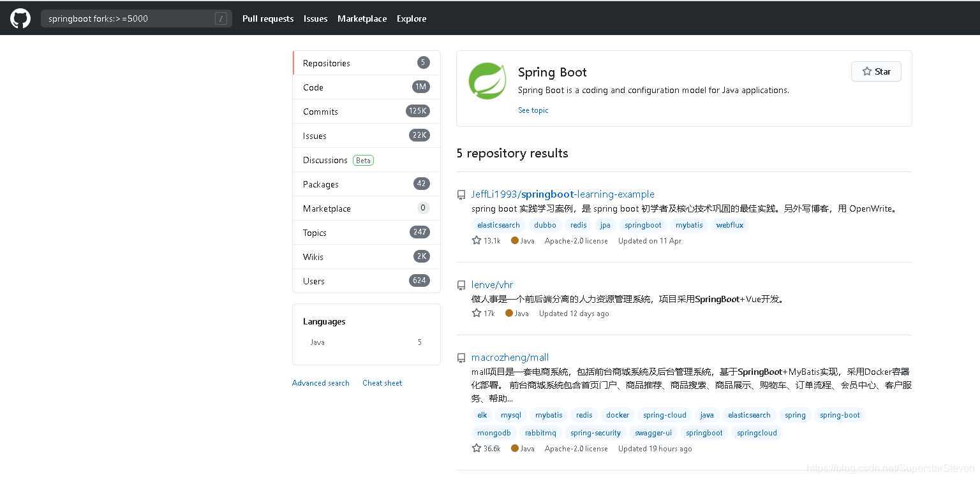980x480 pixels.
Task: Select Wikis results in sidebar
Action: tap(366, 257)
